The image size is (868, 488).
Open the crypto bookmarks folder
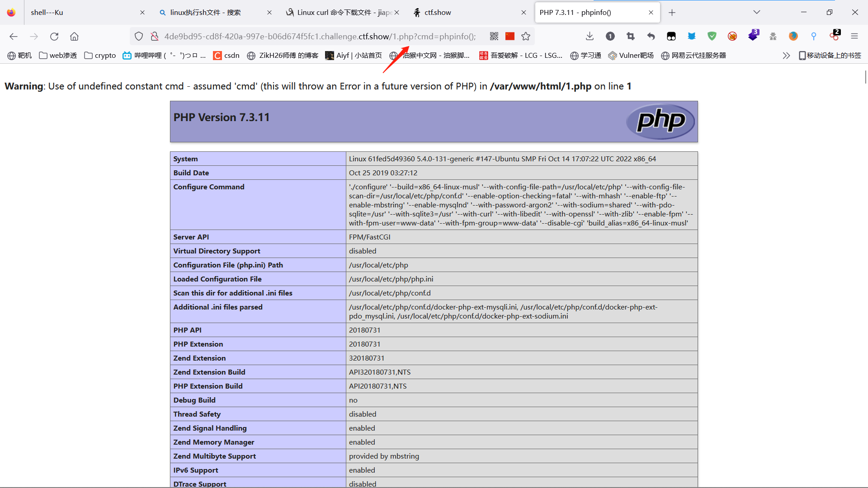point(100,55)
